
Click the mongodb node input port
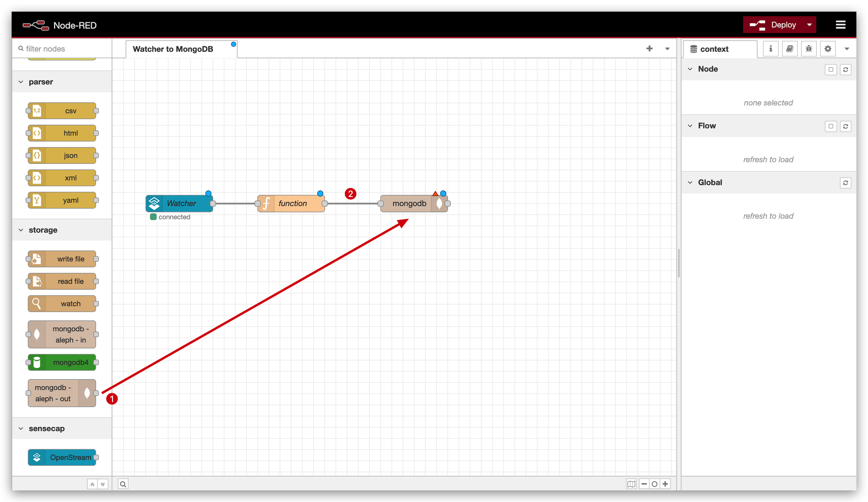(381, 203)
